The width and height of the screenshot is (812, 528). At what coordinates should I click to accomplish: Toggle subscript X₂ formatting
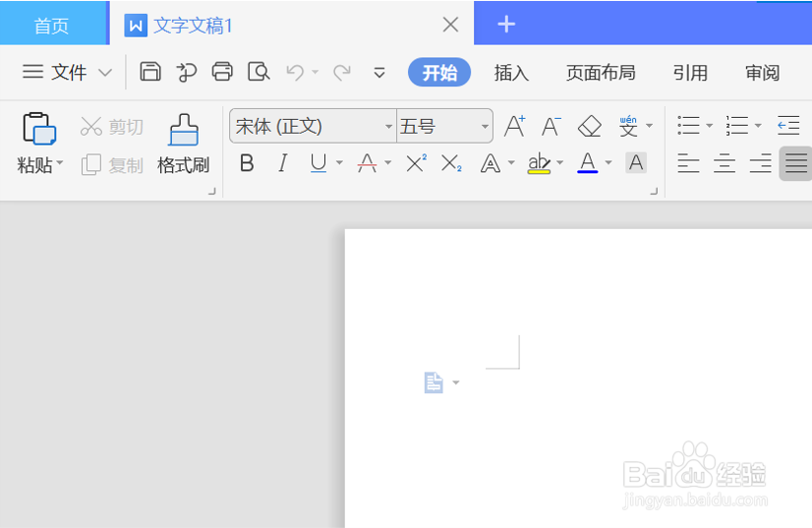point(451,163)
